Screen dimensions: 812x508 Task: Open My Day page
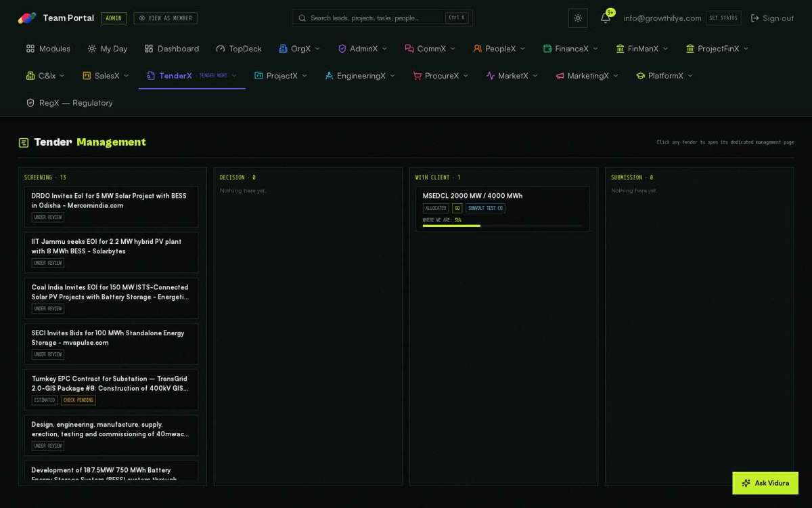[107, 49]
